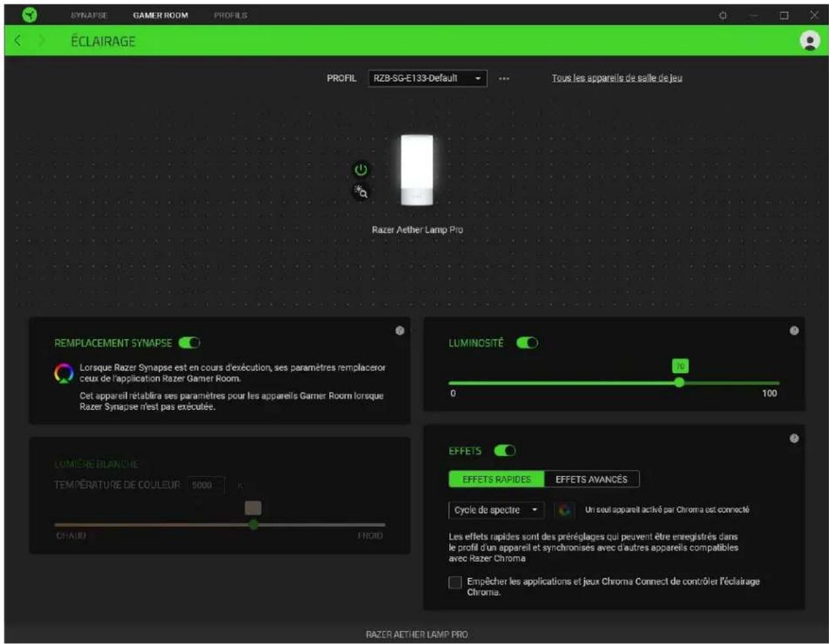Select the Effets Avancés tab
The width and height of the screenshot is (829, 644).
click(x=592, y=480)
